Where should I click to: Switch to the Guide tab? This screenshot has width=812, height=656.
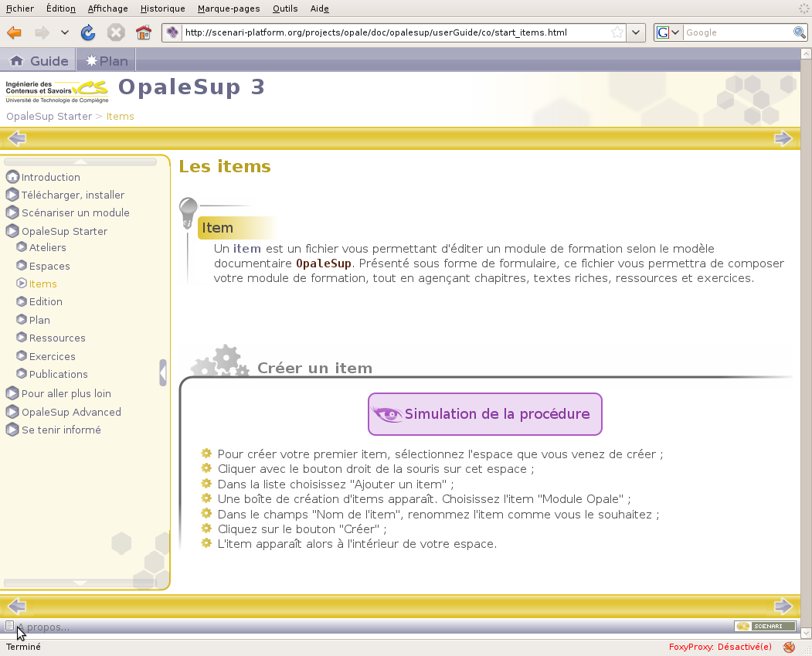[39, 60]
